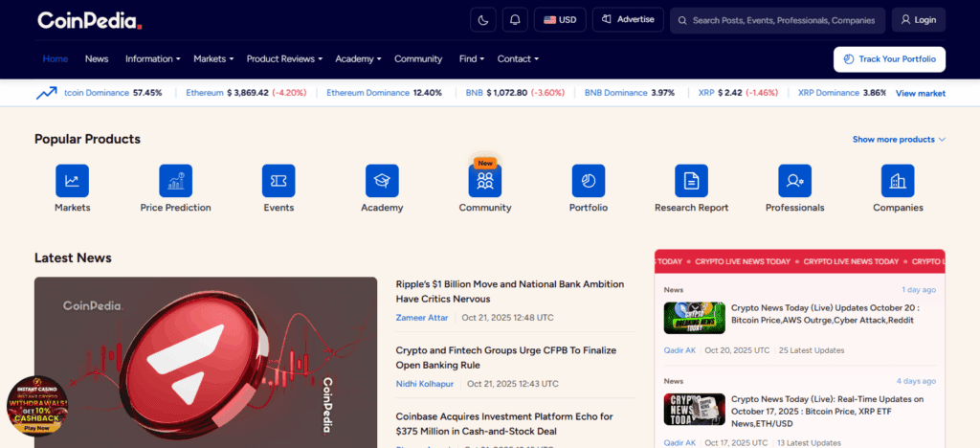
Task: Click the CoinPedia logo
Action: pos(89,21)
